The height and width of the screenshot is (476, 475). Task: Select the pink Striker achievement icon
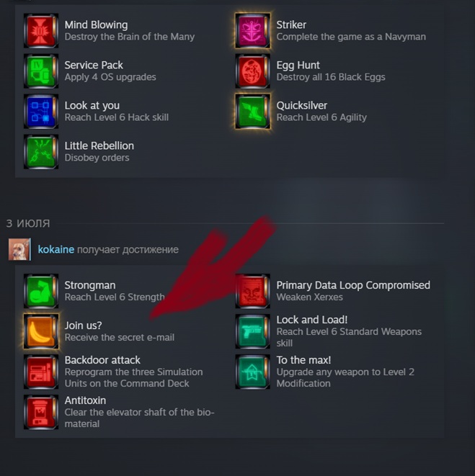[252, 31]
